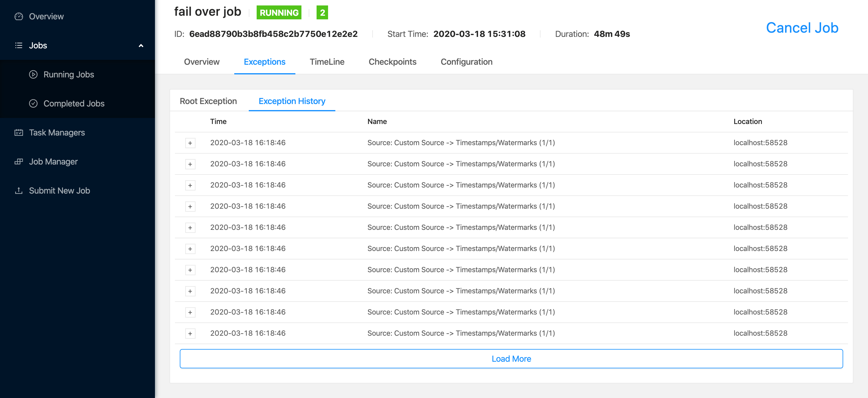
Task: Open the Configuration tab
Action: pyautogui.click(x=466, y=62)
